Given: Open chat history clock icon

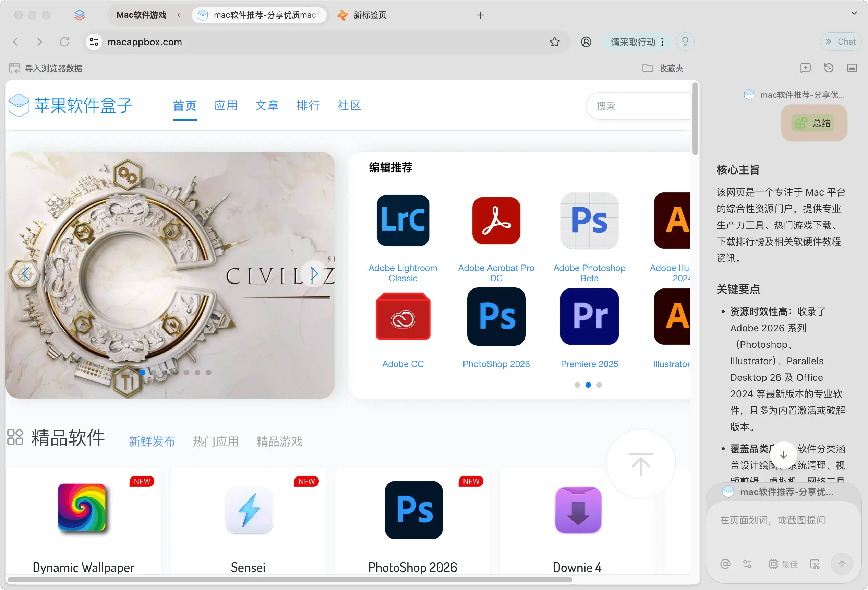Looking at the screenshot, I should pos(829,68).
